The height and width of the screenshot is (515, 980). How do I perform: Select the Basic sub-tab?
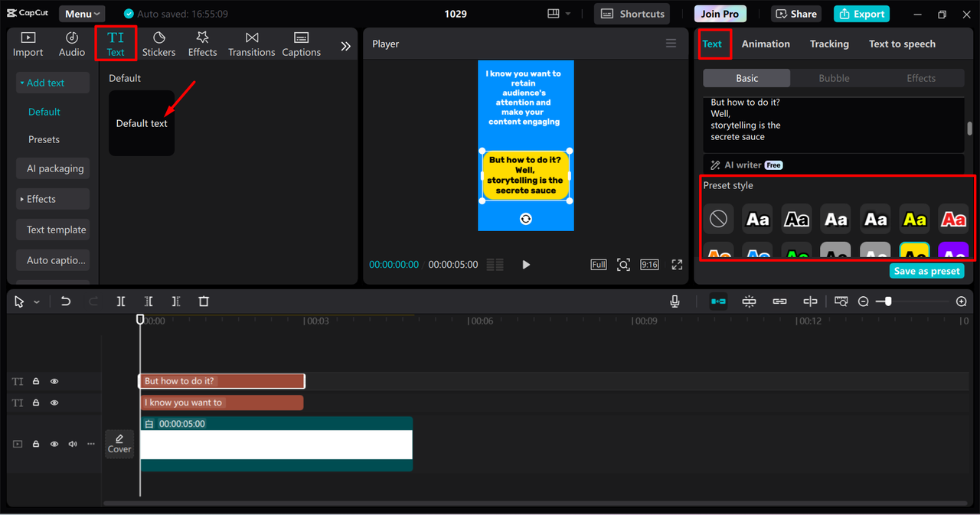747,78
